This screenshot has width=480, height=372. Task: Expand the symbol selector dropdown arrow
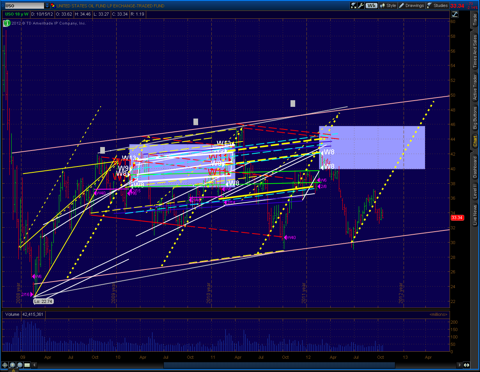point(47,6)
